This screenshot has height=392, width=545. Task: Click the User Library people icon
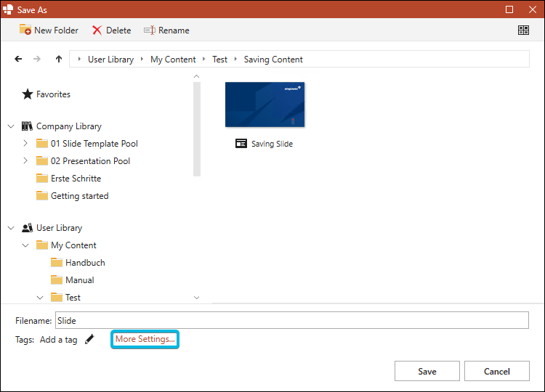[x=27, y=228]
